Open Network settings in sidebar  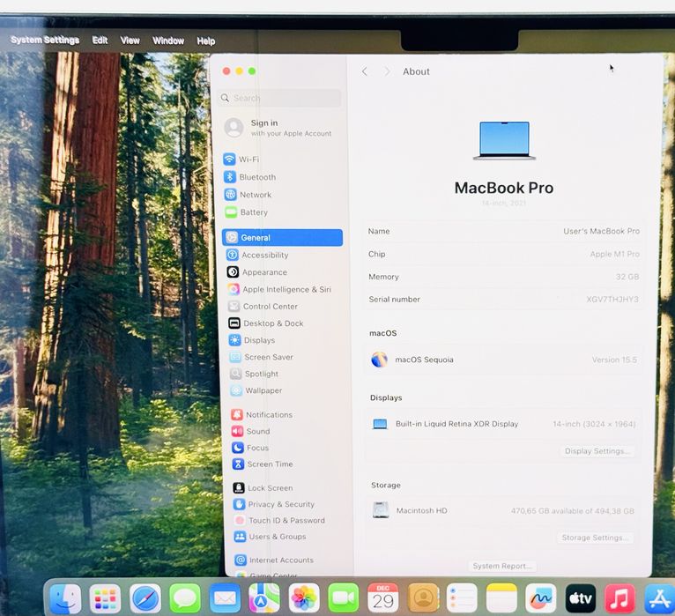(x=248, y=195)
